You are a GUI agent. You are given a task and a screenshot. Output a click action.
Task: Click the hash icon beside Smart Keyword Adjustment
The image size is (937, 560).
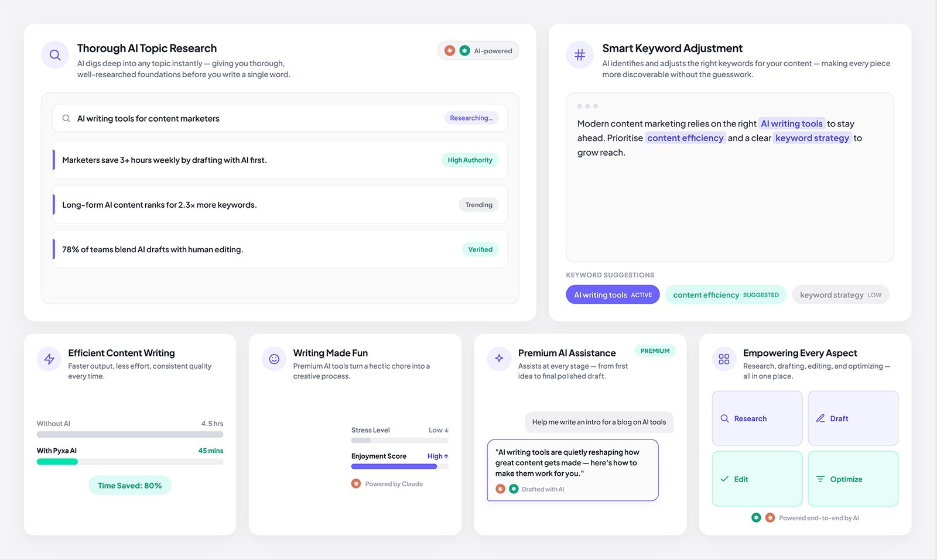coord(580,55)
